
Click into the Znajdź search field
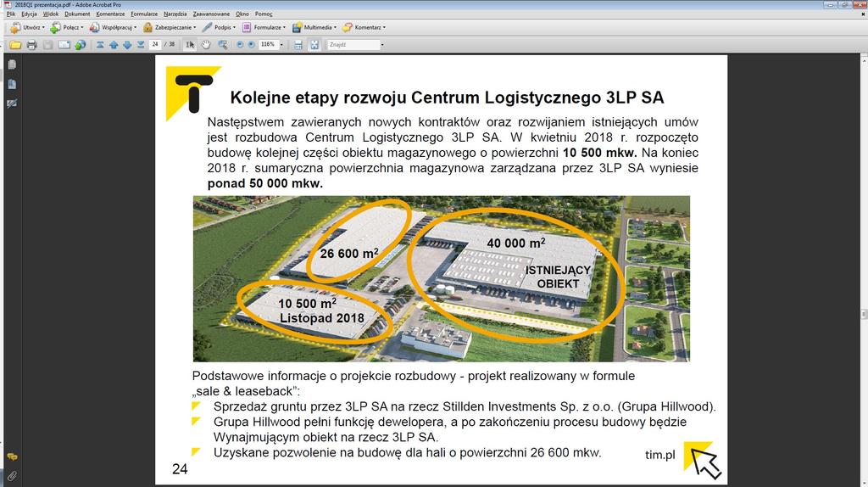353,45
